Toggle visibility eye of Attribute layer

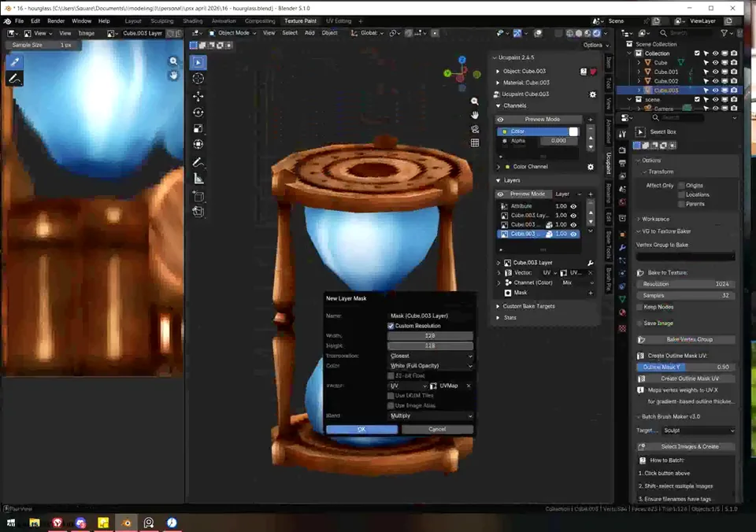[x=573, y=206]
